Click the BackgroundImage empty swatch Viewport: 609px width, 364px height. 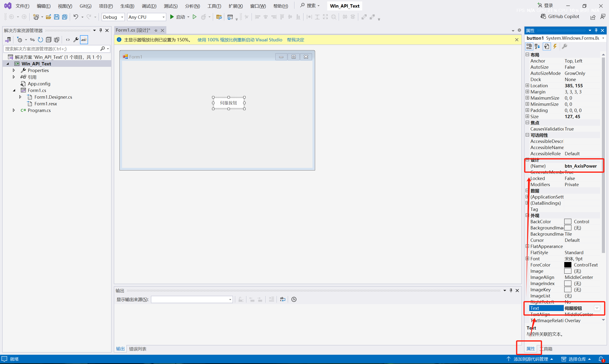pos(568,228)
